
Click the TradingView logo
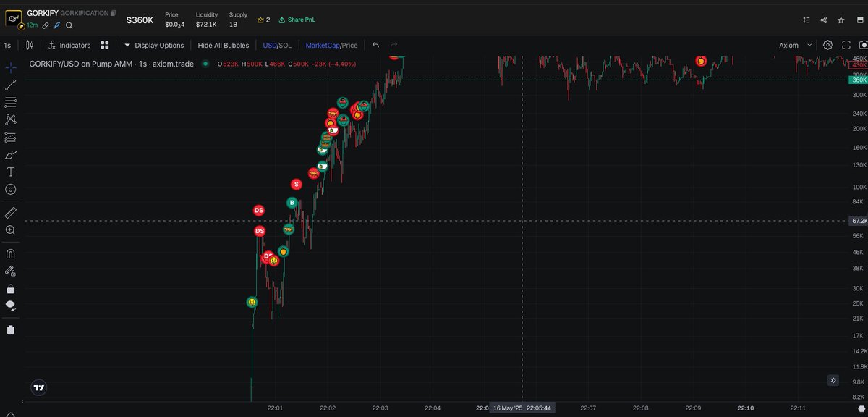click(x=39, y=387)
